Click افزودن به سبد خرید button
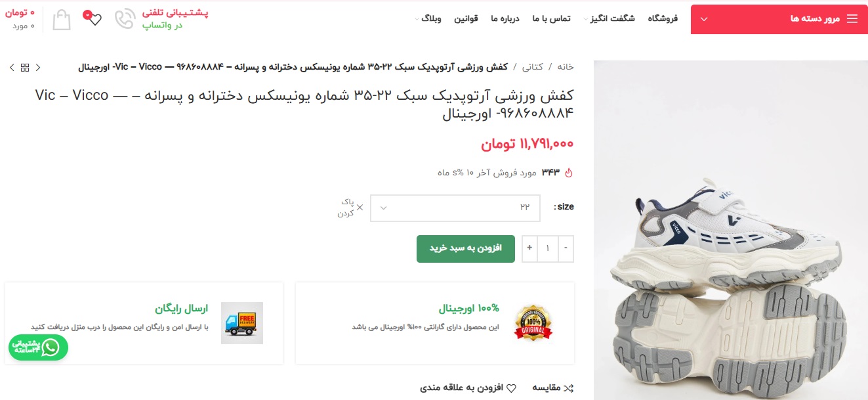 (466, 248)
